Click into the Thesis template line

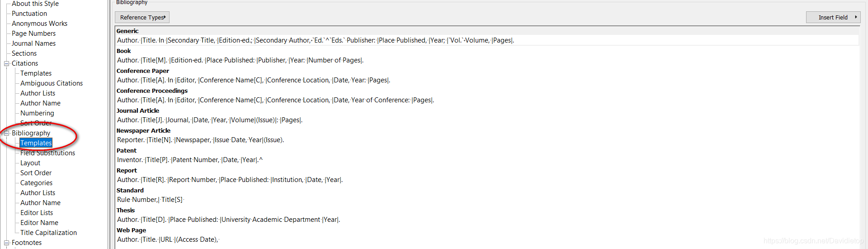228,220
